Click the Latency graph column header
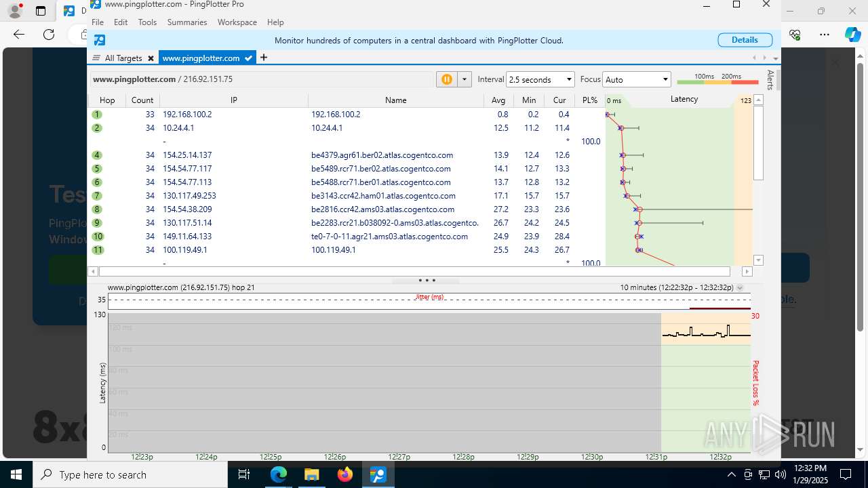 pos(684,99)
